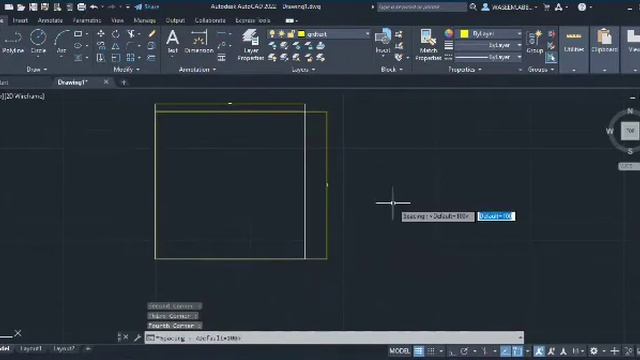Click the yellow ByLayer color swatch in Properties
Viewport: 640px width, 360px height.
[464, 34]
